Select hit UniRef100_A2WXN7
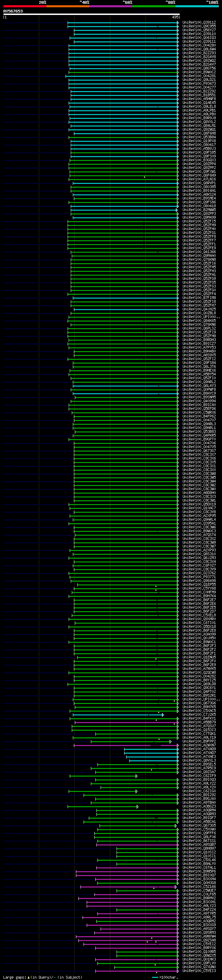Image resolution: width=222 pixels, height=980 pixels. point(199,745)
